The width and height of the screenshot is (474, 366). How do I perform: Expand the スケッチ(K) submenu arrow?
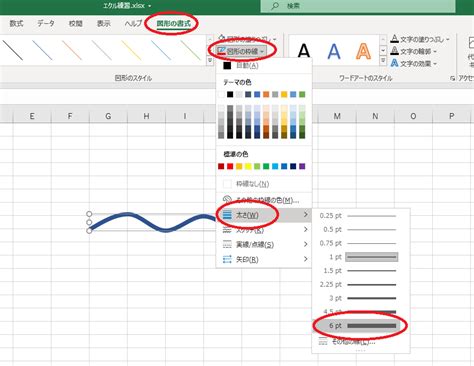(x=306, y=229)
